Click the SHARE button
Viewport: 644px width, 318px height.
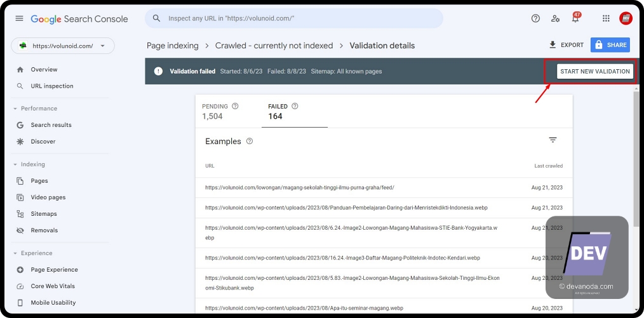pyautogui.click(x=610, y=44)
